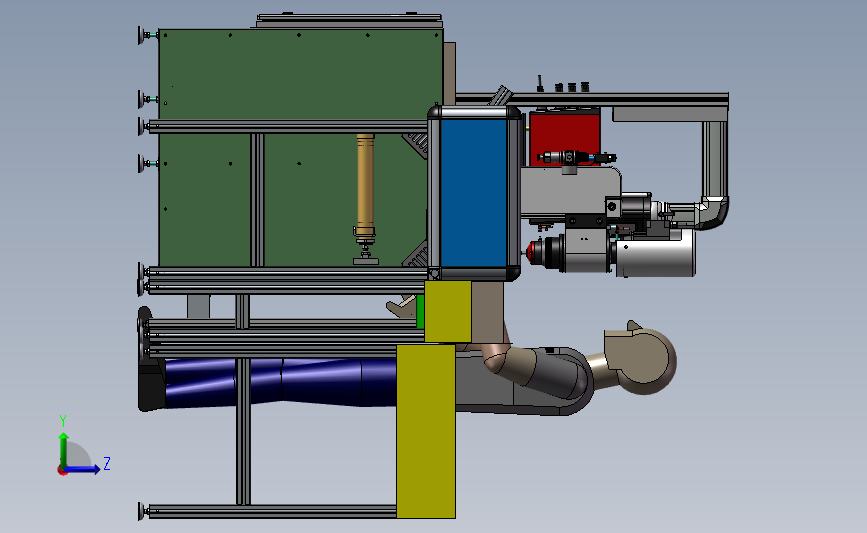The width and height of the screenshot is (867, 533).
Task: Select the red box behind the blue panel
Action: 565,138
